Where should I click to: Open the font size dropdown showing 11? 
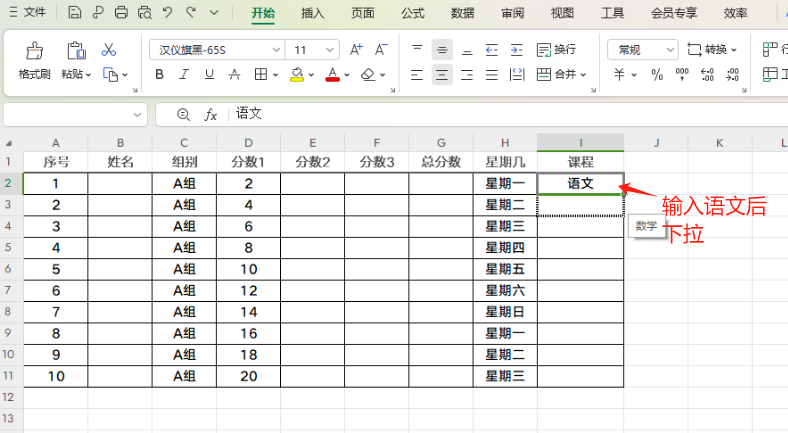pos(330,50)
